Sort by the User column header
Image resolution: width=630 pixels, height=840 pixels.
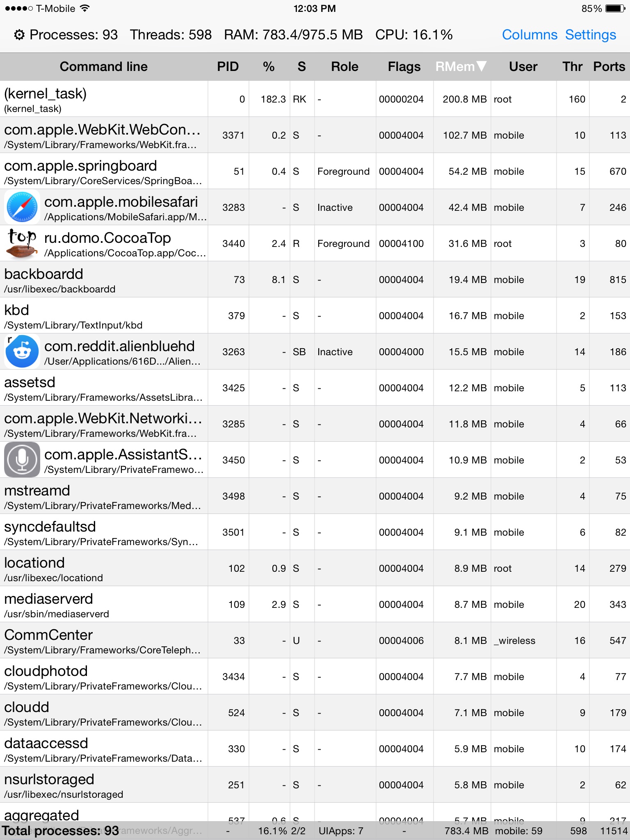coord(523,66)
